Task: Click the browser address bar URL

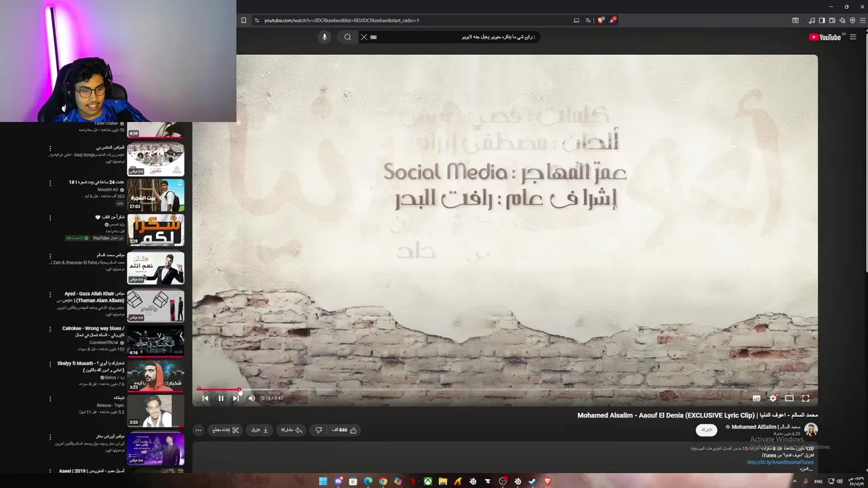Action: [x=342, y=20]
